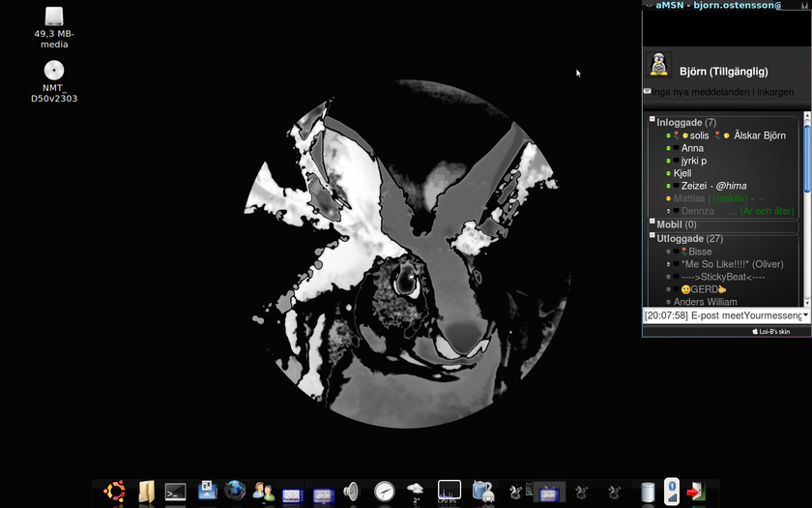The width and height of the screenshot is (812, 508).
Task: Click the blue drawer icon after terminal
Action: 207,491
